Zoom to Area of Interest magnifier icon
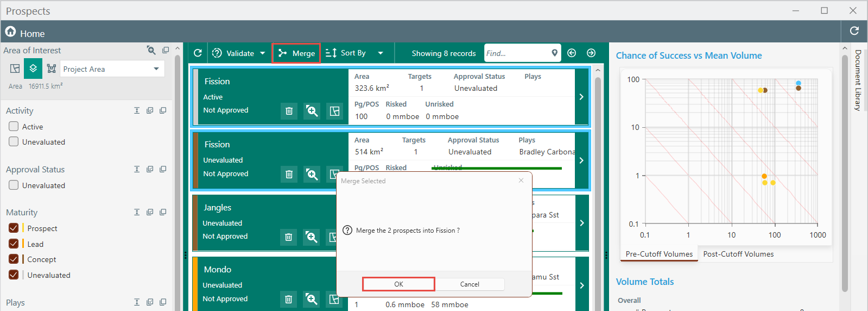The image size is (868, 311). click(x=151, y=50)
